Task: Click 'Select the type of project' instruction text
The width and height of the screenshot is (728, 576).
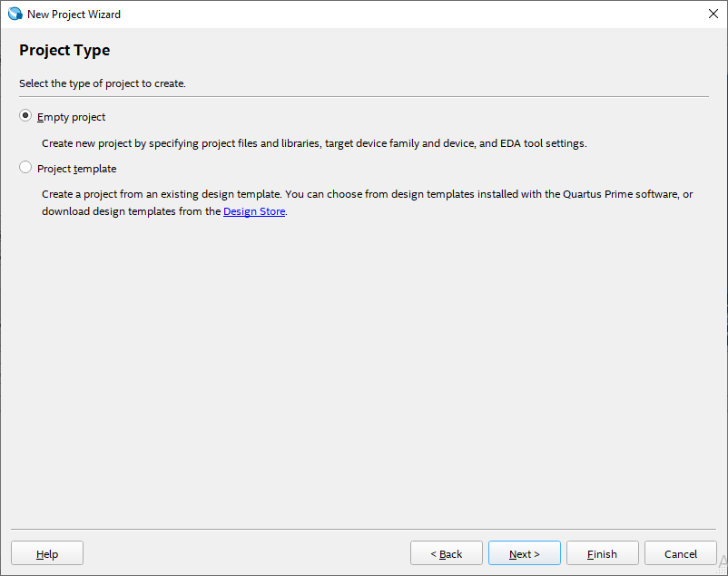Action: 103,83
